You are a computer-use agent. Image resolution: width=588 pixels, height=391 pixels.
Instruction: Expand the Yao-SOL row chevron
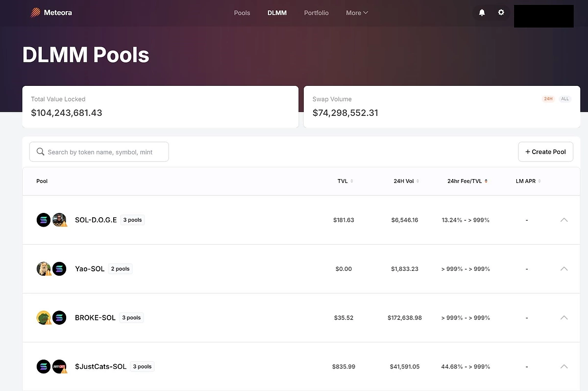pos(564,269)
